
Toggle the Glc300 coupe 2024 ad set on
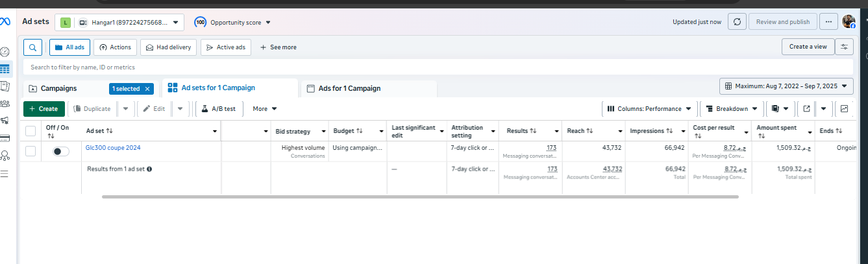pos(61,151)
